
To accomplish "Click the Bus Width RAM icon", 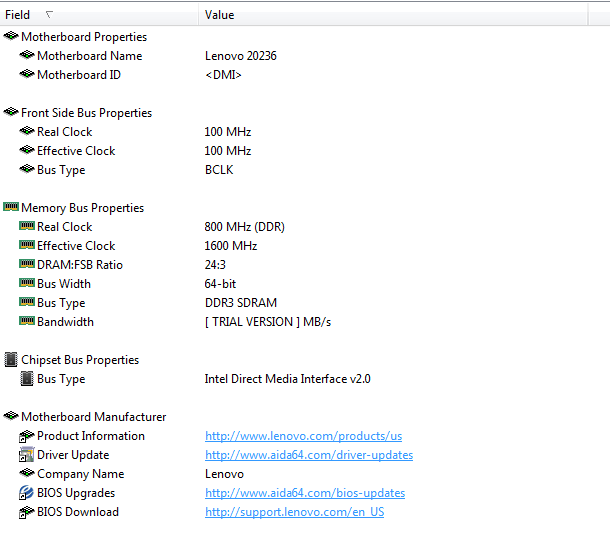I will coord(27,283).
